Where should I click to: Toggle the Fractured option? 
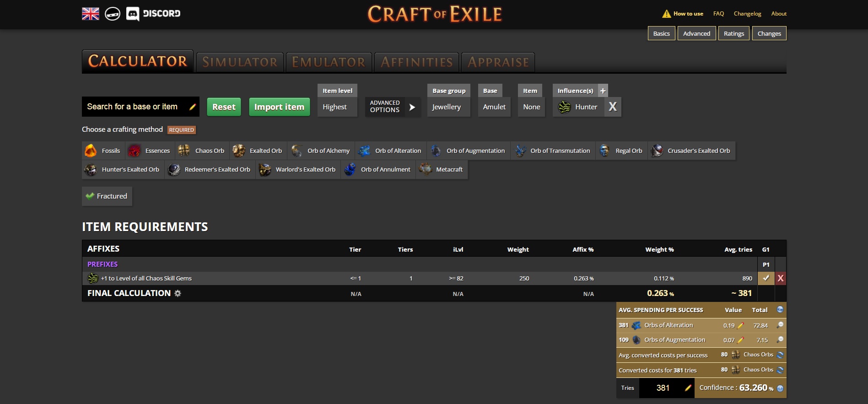[107, 196]
